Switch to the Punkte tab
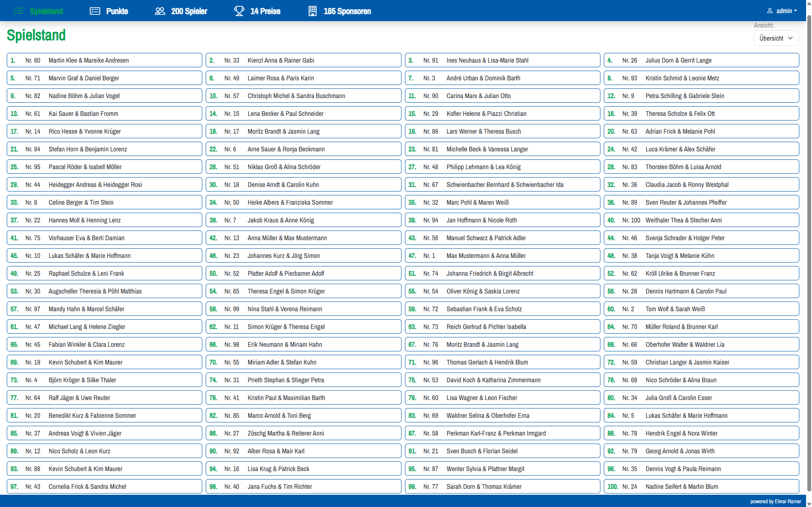This screenshot has height=507, width=812. point(109,11)
